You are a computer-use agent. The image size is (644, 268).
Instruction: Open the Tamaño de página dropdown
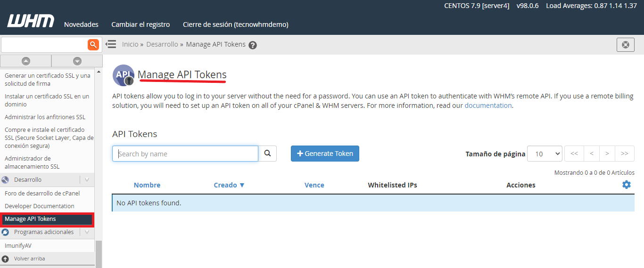coord(545,154)
